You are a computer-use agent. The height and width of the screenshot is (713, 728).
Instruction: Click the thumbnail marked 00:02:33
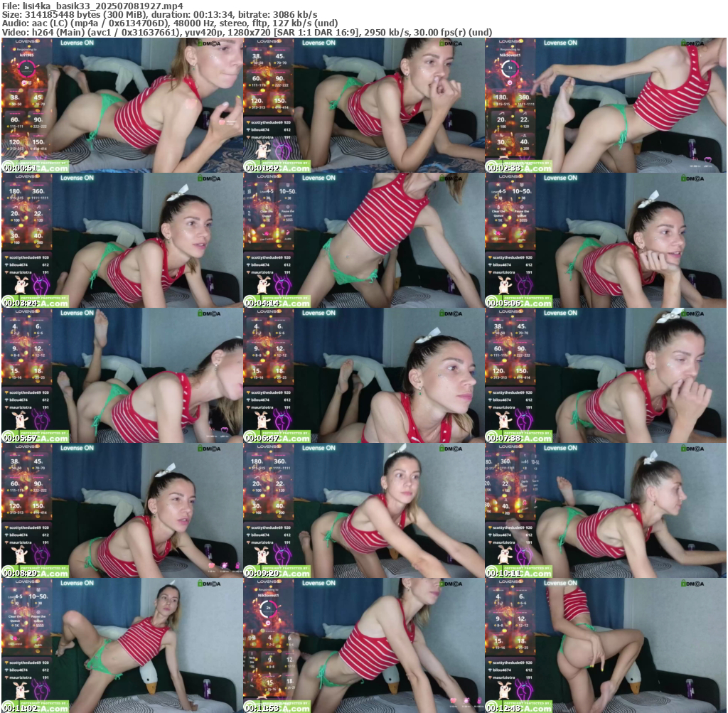point(605,105)
